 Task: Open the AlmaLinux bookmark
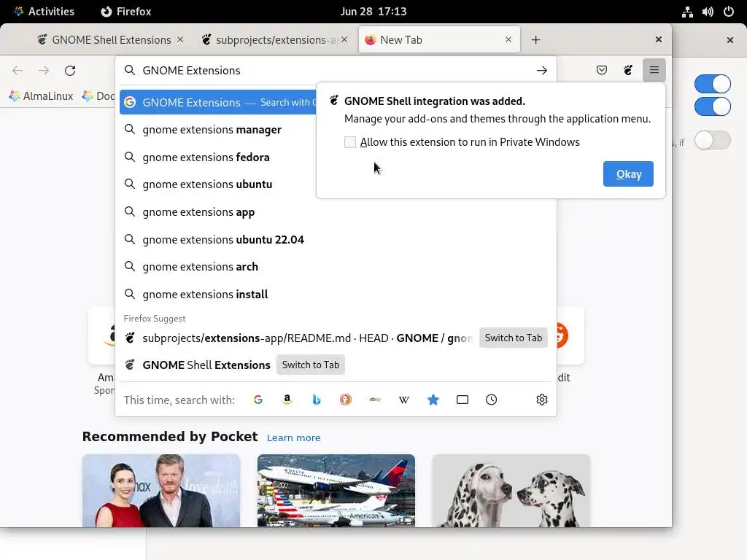point(41,96)
